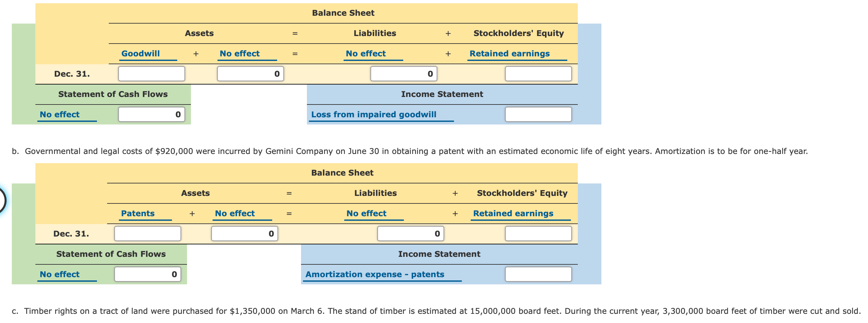Click the No effect label in Statement of Cash Flows
The width and height of the screenshot is (868, 323).
(x=60, y=114)
